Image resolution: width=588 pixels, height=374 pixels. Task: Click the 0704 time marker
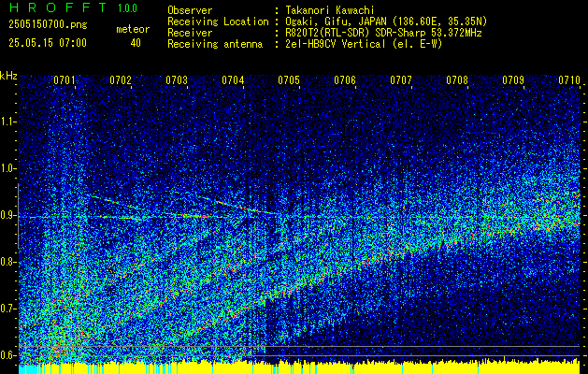233,80
